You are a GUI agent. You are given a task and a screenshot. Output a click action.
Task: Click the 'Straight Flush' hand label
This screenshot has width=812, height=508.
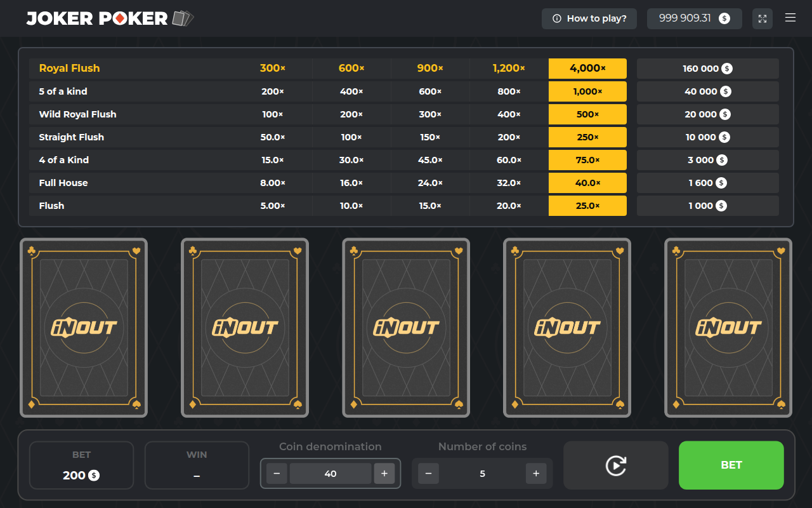(x=72, y=137)
